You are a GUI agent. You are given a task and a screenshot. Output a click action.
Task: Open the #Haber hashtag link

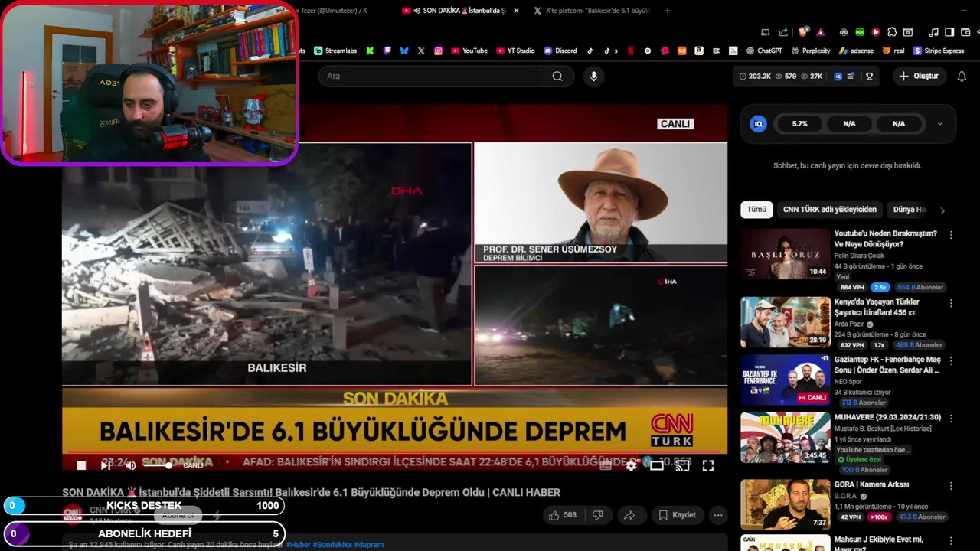click(x=299, y=545)
